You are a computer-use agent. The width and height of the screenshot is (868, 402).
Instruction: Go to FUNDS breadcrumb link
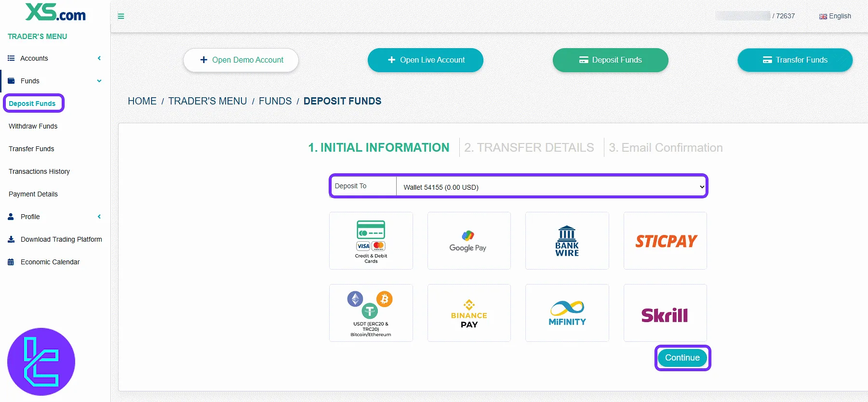click(275, 101)
